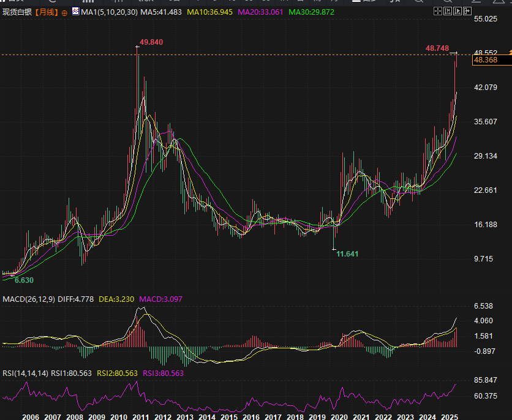Click the 现货白银 symbol name
512x420 pixels.
point(17,12)
